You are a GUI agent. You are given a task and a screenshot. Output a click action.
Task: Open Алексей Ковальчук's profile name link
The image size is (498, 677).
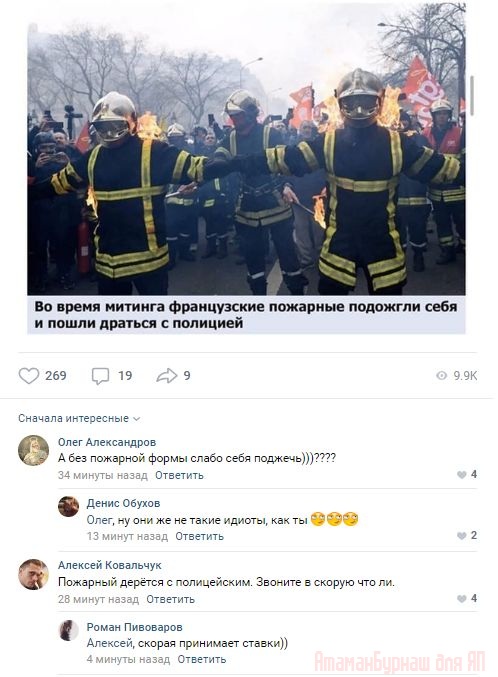(x=110, y=565)
